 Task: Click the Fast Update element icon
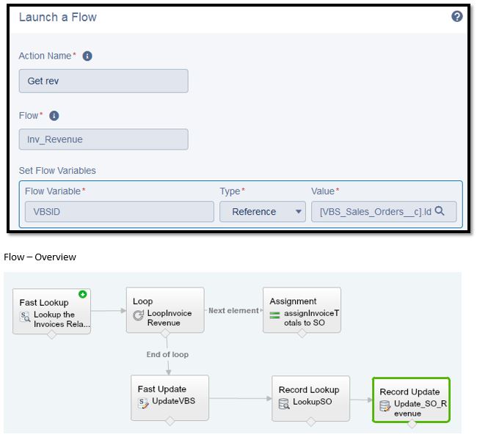[x=143, y=403]
